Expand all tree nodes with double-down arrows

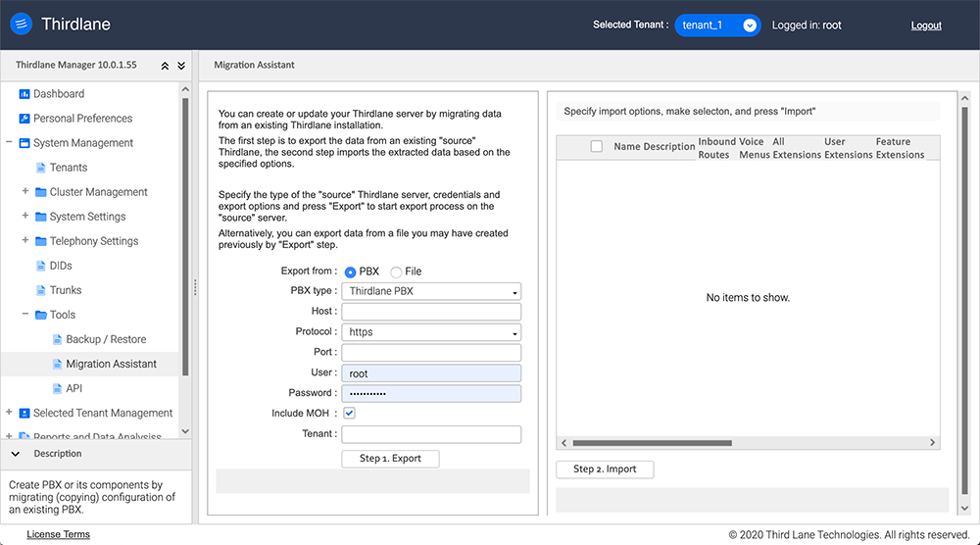coord(181,66)
